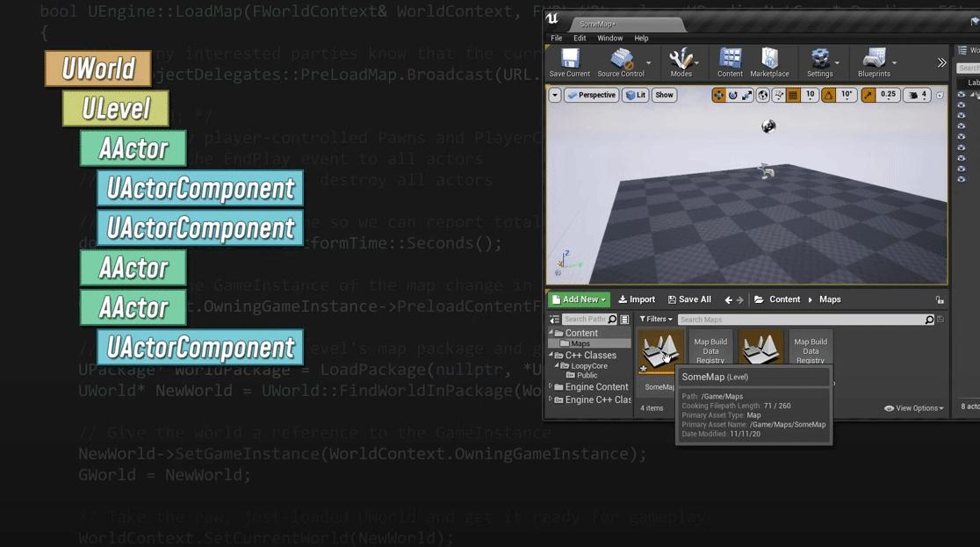This screenshot has width=980, height=547.
Task: Go forward in content browser history
Action: pos(740,300)
